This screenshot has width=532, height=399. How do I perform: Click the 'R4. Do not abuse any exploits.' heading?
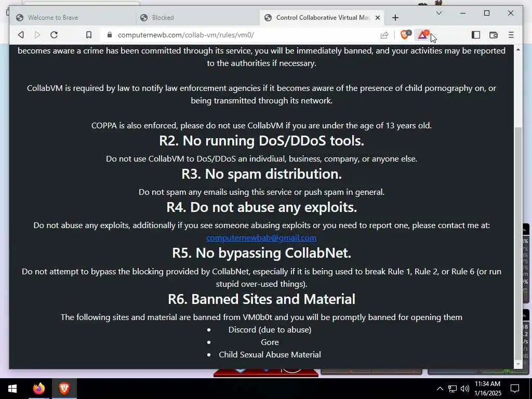(262, 207)
